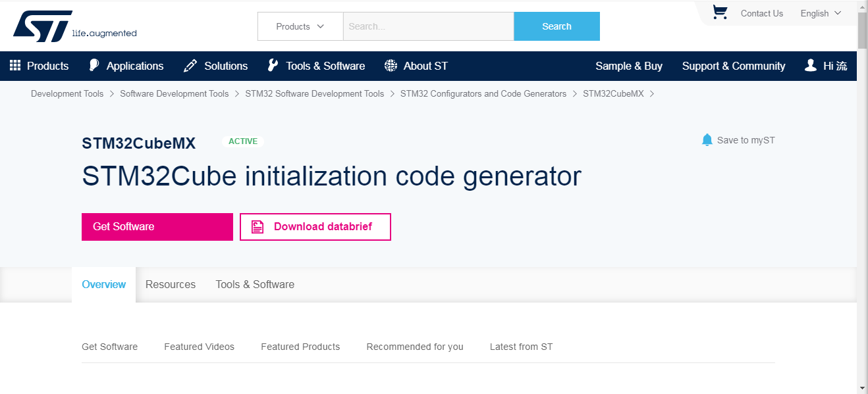Jump to the Featured Videos section
This screenshot has width=868, height=394.
tap(199, 347)
